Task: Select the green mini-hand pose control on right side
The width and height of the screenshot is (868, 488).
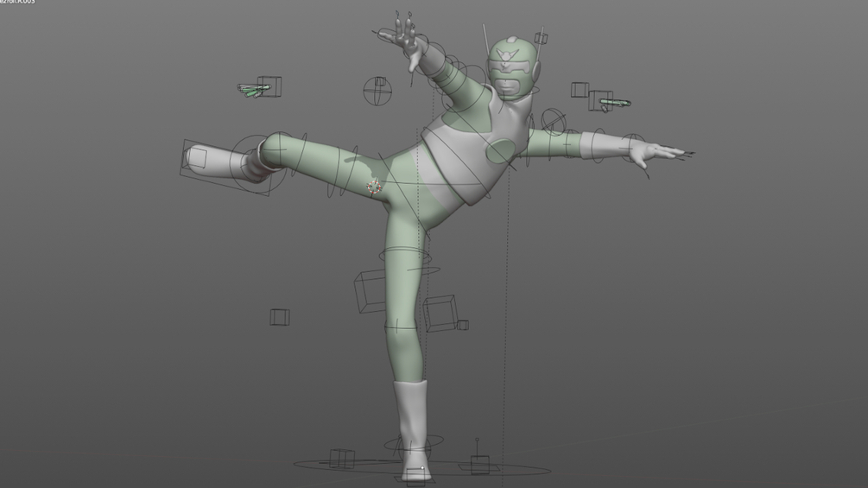Action: pyautogui.click(x=614, y=104)
